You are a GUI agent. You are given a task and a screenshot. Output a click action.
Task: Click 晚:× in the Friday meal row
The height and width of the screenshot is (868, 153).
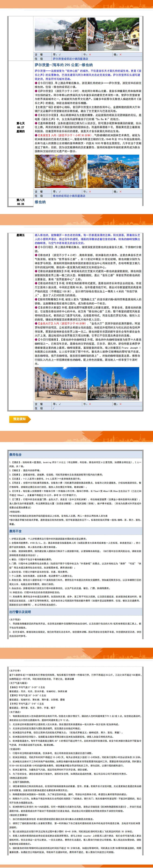(118, 404)
